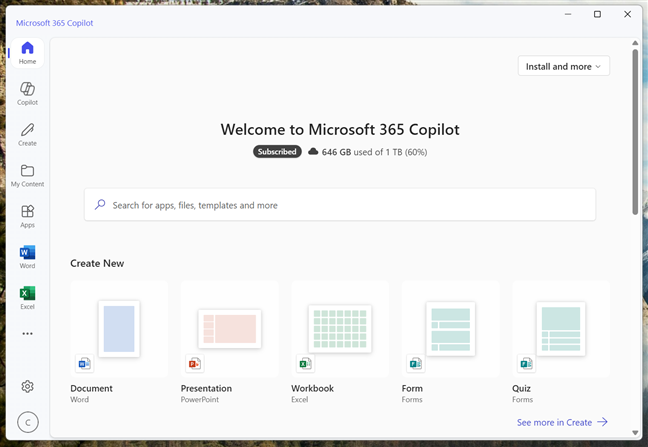Click the Welcome to Microsoft 365 Copilot heading
Screen dimensions: 648x447
pos(340,130)
